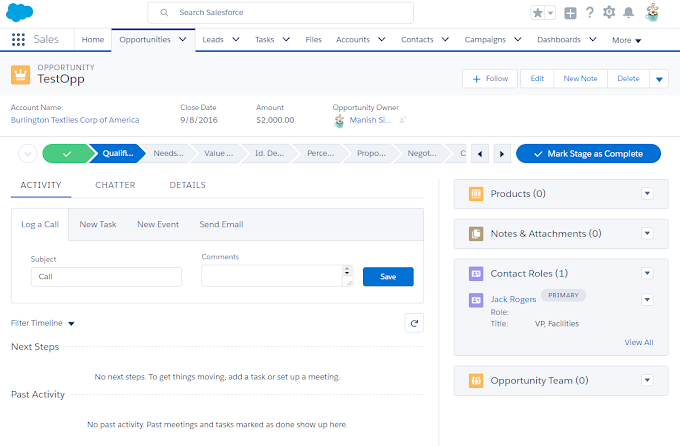
Task: Click the Search Salesforce field
Action: pyautogui.click(x=281, y=13)
